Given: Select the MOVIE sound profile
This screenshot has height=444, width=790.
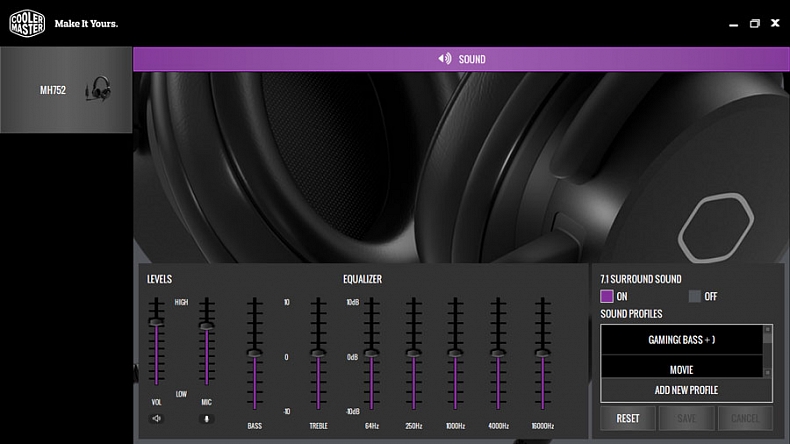Looking at the screenshot, I should [x=682, y=369].
